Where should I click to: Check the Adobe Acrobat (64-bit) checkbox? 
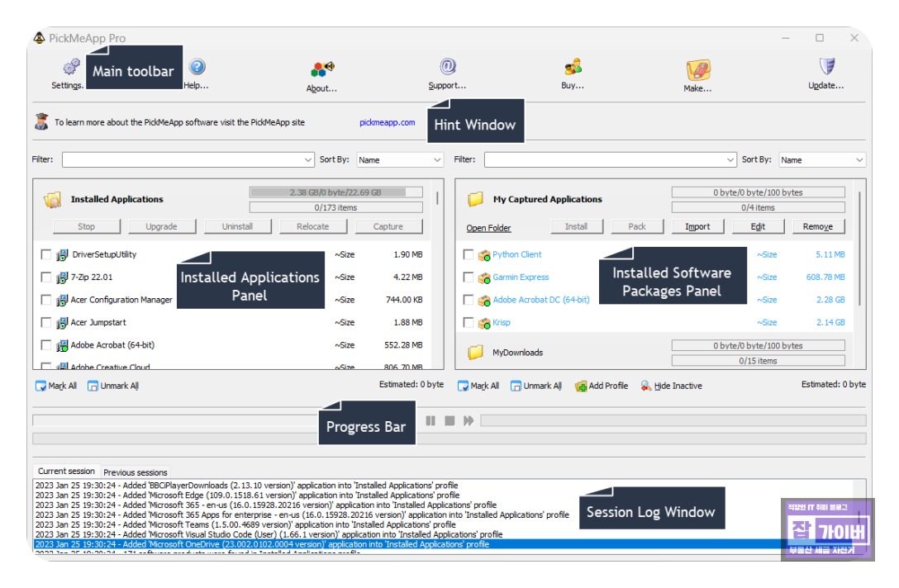pos(46,345)
